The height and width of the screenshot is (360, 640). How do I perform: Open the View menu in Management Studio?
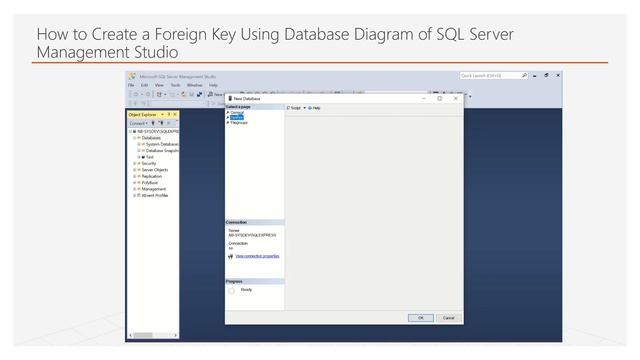pyautogui.click(x=159, y=85)
